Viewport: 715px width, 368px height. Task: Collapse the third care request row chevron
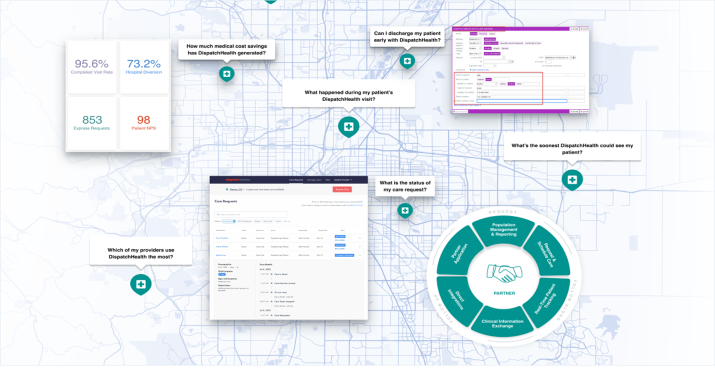[360, 255]
